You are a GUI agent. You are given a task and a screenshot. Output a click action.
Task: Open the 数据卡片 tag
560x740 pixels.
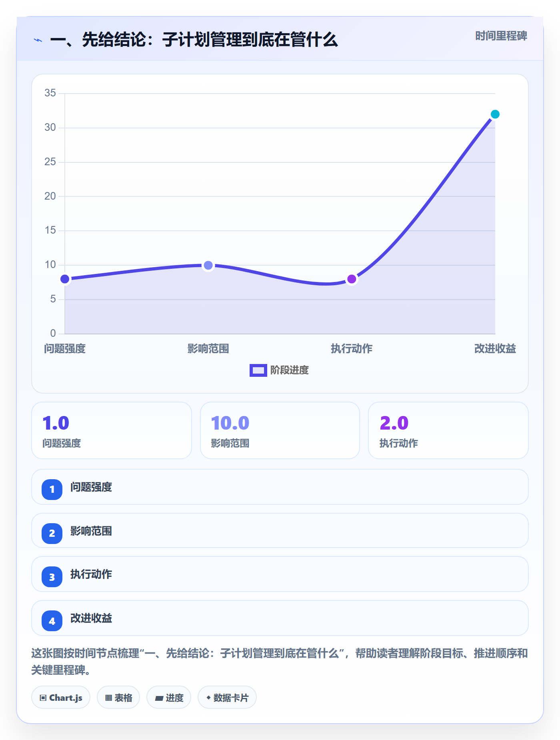[227, 698]
